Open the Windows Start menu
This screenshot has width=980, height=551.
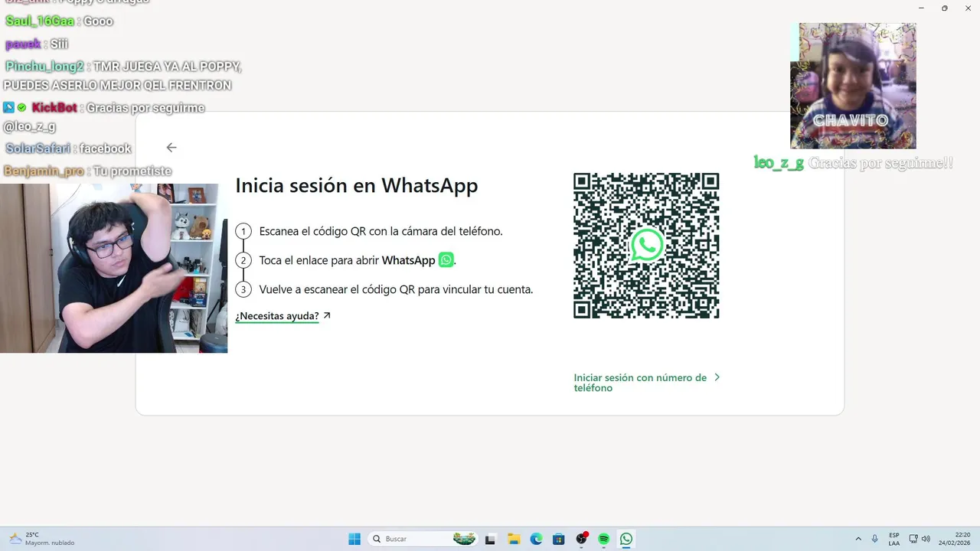[x=354, y=539]
